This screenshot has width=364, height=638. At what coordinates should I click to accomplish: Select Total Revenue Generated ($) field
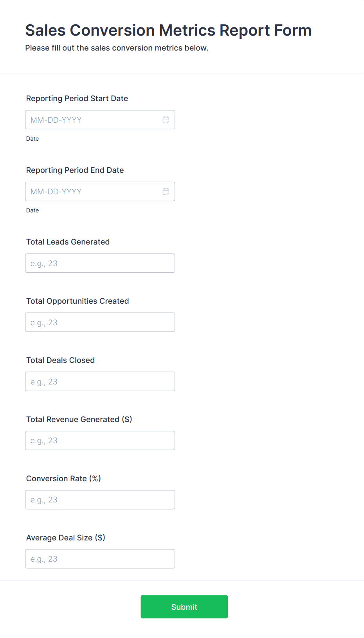[x=100, y=441]
